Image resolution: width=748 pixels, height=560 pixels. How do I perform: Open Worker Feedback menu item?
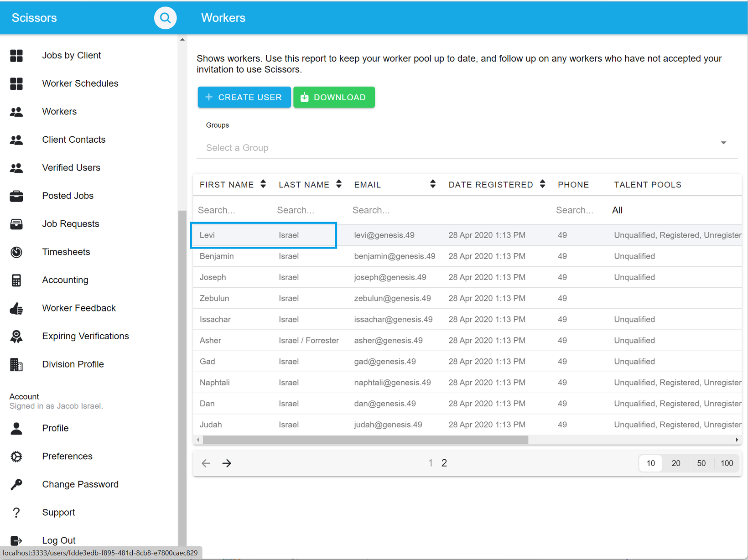(x=79, y=308)
